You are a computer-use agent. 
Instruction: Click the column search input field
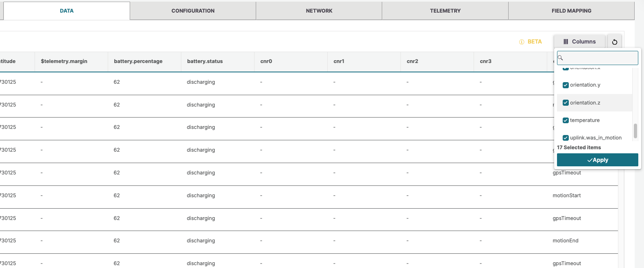coord(600,58)
